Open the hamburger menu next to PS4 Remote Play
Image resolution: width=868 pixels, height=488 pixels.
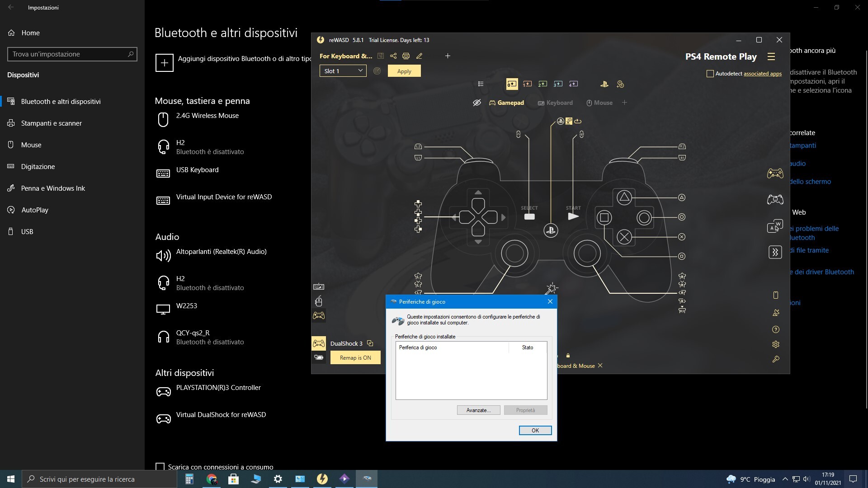point(771,56)
